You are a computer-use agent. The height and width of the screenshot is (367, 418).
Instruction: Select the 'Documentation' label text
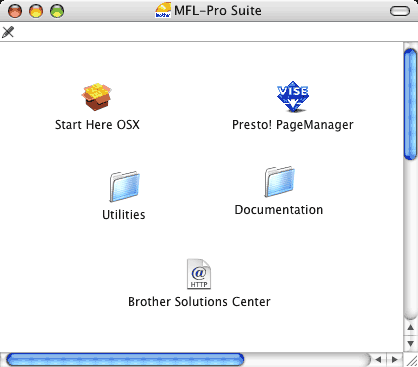click(279, 210)
